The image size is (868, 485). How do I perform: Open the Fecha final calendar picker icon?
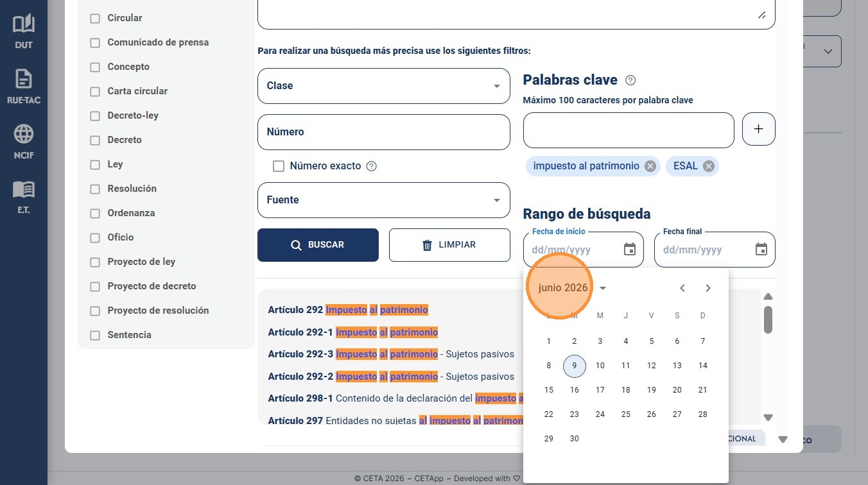pyautogui.click(x=761, y=250)
